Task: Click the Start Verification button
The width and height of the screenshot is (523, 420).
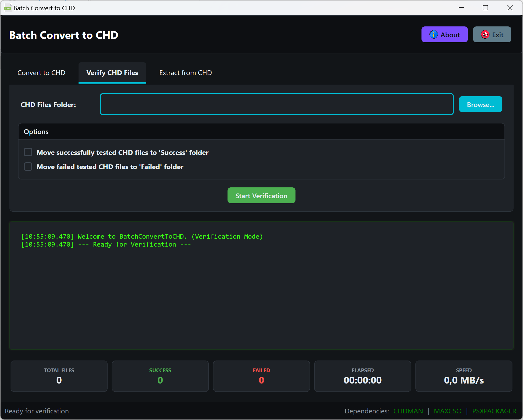Action: tap(261, 196)
